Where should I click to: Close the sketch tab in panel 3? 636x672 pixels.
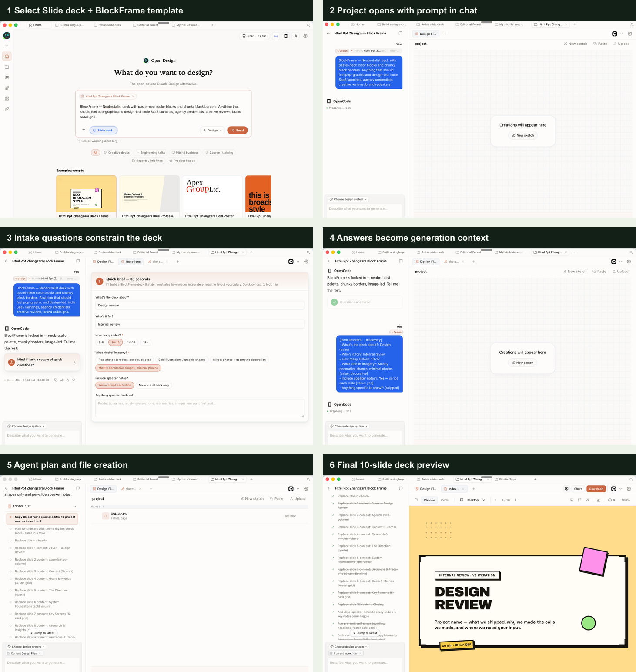(x=167, y=262)
